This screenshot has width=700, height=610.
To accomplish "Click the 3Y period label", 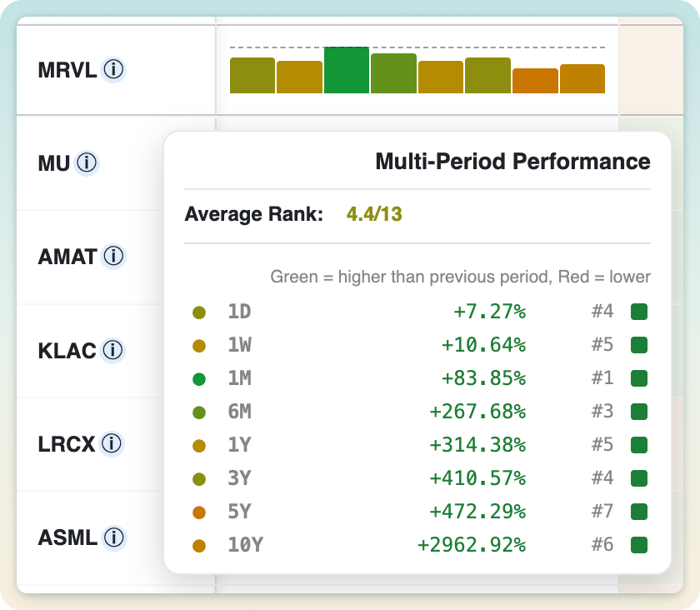I will click(240, 478).
